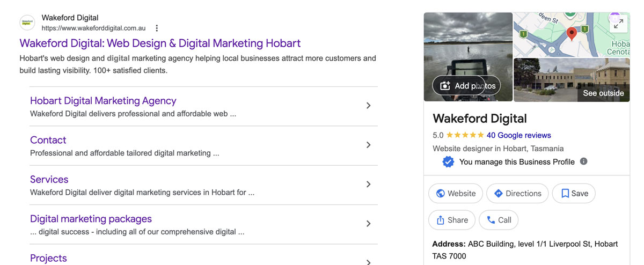Screen dimensions: 644x265
Task: Click the Save button
Action: [574, 194]
